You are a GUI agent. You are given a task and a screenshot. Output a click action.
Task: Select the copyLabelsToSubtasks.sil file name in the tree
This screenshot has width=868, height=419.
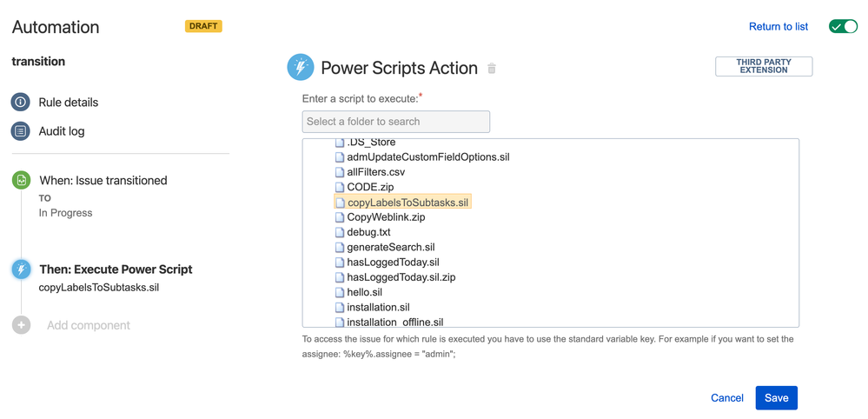click(x=408, y=203)
